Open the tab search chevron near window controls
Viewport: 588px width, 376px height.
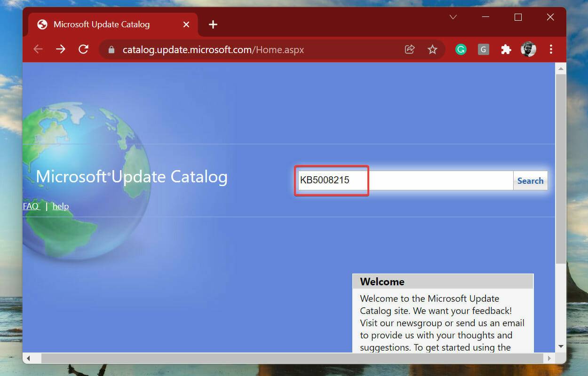tap(453, 17)
